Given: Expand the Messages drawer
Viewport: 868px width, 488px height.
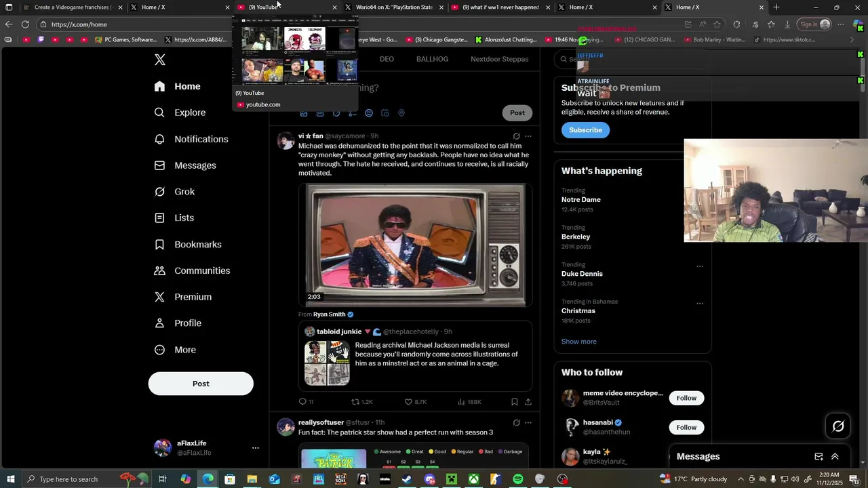Looking at the screenshot, I should [835, 457].
